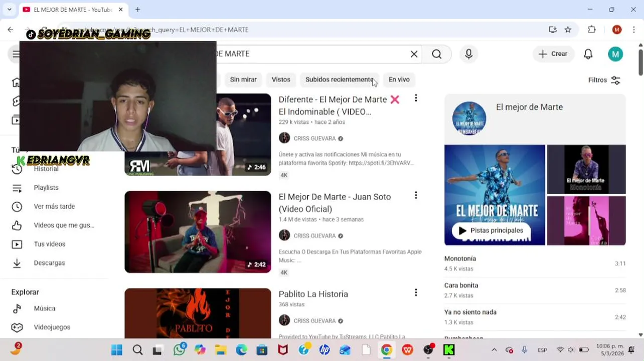Open CRISS GUEVARA channel under Diferente video
Screen dimensions: 644x361
point(314,138)
